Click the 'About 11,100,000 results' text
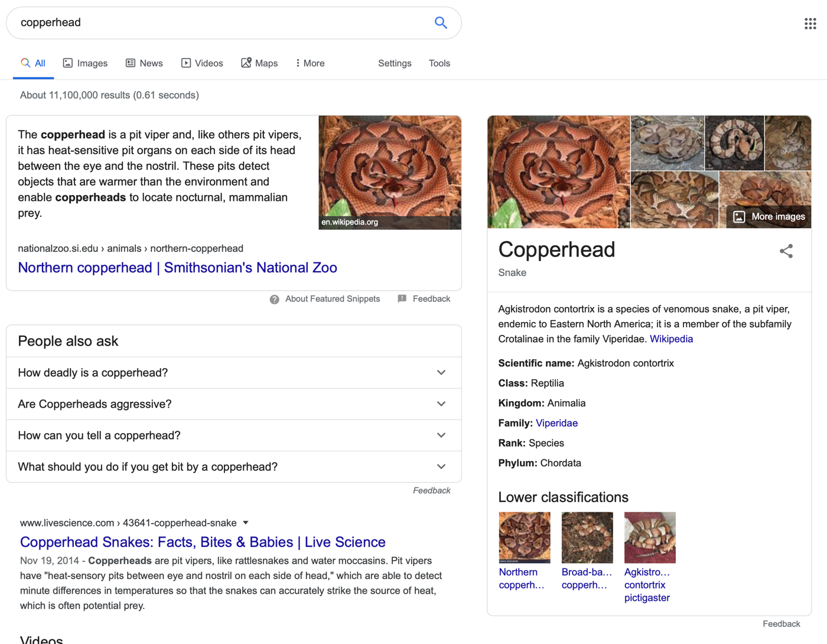This screenshot has width=827, height=644. [x=109, y=95]
